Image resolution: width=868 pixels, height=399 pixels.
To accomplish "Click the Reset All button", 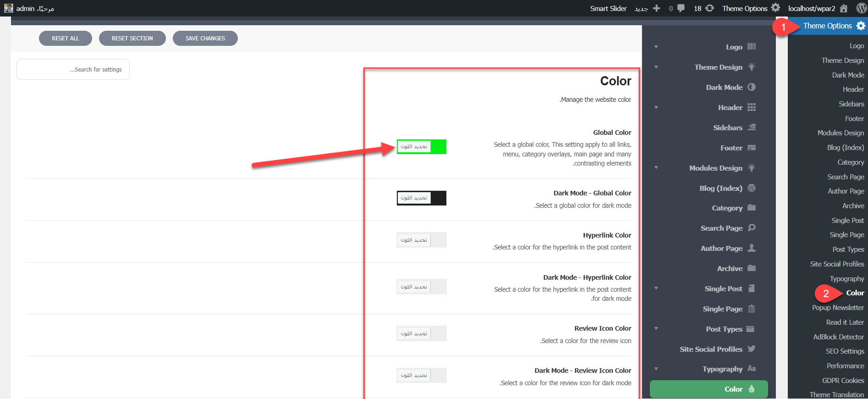I will click(x=66, y=39).
